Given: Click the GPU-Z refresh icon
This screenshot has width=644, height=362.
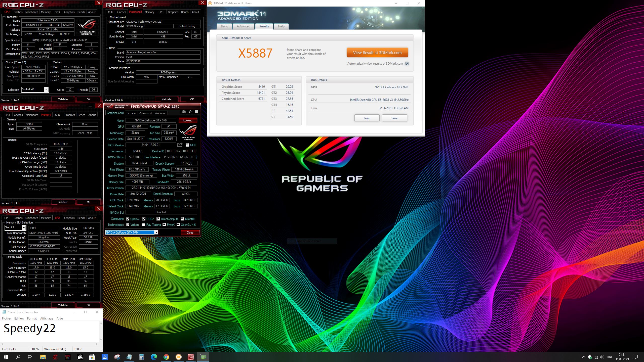Looking at the screenshot, I should 190,112.
